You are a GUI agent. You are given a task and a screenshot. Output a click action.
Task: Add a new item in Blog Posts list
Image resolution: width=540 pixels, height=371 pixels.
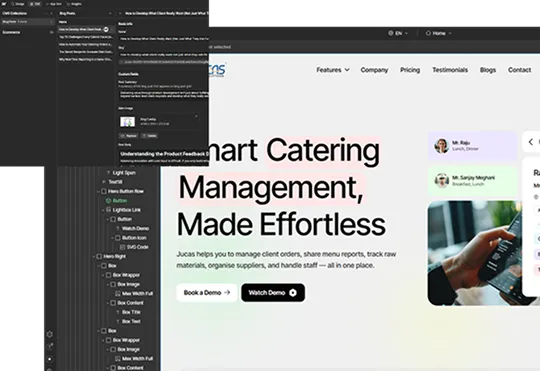[x=110, y=13]
